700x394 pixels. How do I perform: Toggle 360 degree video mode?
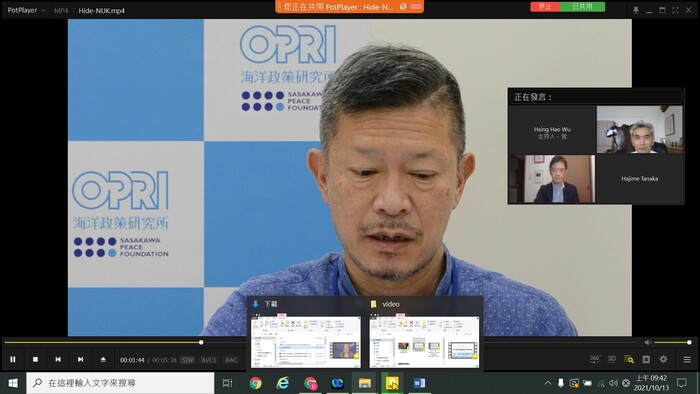[x=595, y=359]
